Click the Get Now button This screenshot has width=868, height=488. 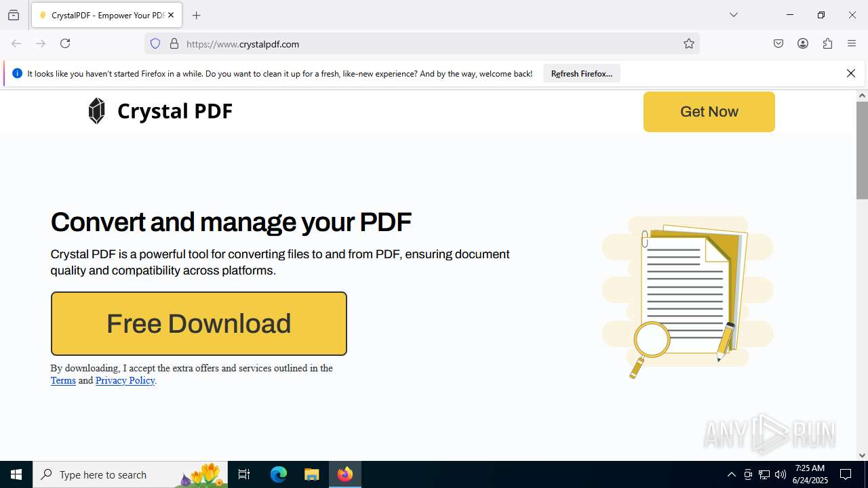pyautogui.click(x=709, y=112)
